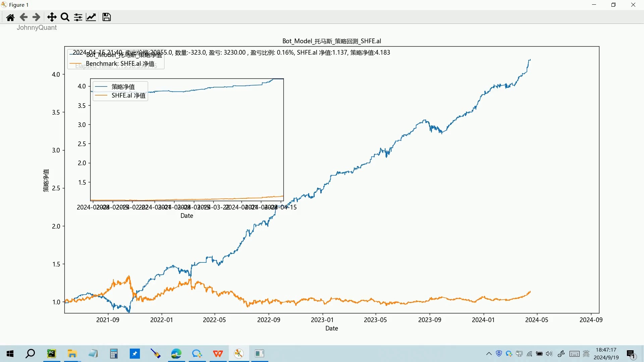Open the taskbar clock showing 18:47:17
This screenshot has width=644, height=362.
(606, 354)
